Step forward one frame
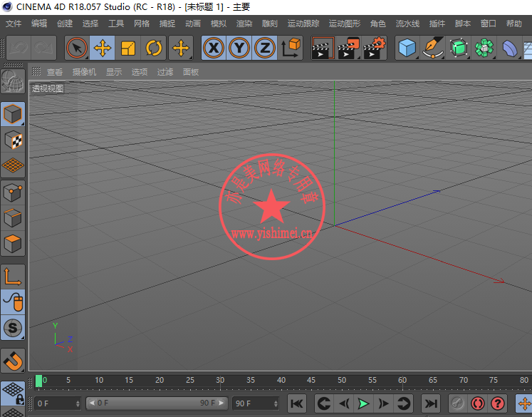Viewport: 532px width, 417px height. (x=383, y=403)
